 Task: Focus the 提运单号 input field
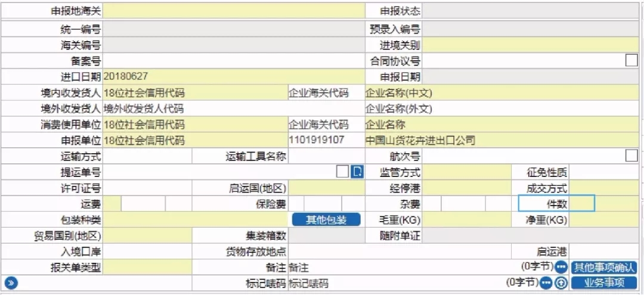pos(218,172)
